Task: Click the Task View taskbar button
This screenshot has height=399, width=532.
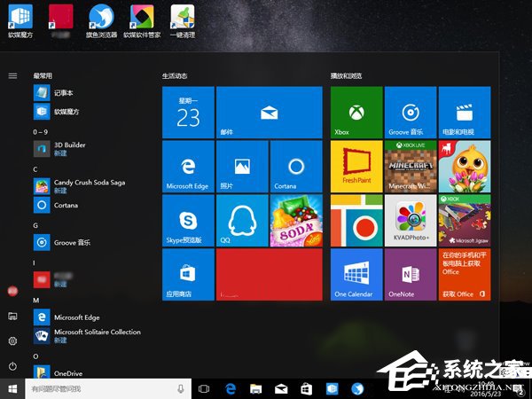Action: click(204, 388)
